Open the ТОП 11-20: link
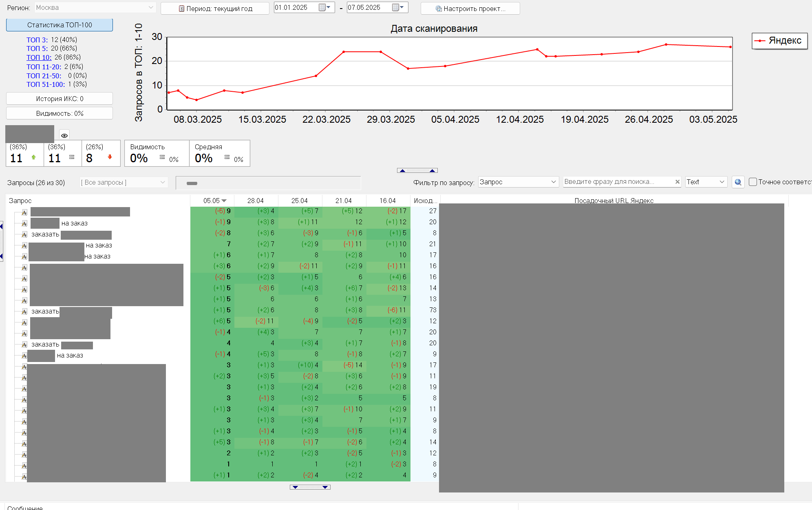This screenshot has width=812, height=510. tap(44, 66)
